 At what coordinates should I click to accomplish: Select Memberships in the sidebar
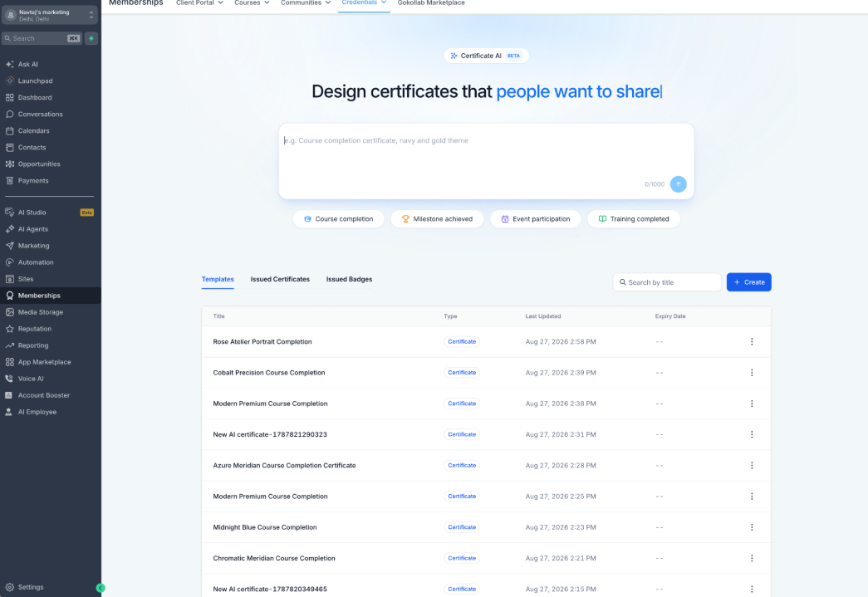point(50,296)
